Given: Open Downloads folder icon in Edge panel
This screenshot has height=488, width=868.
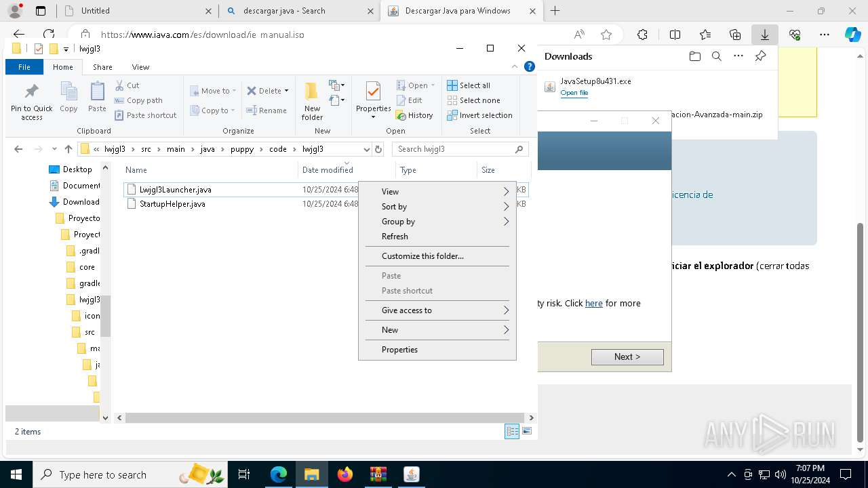Looking at the screenshot, I should click(694, 56).
